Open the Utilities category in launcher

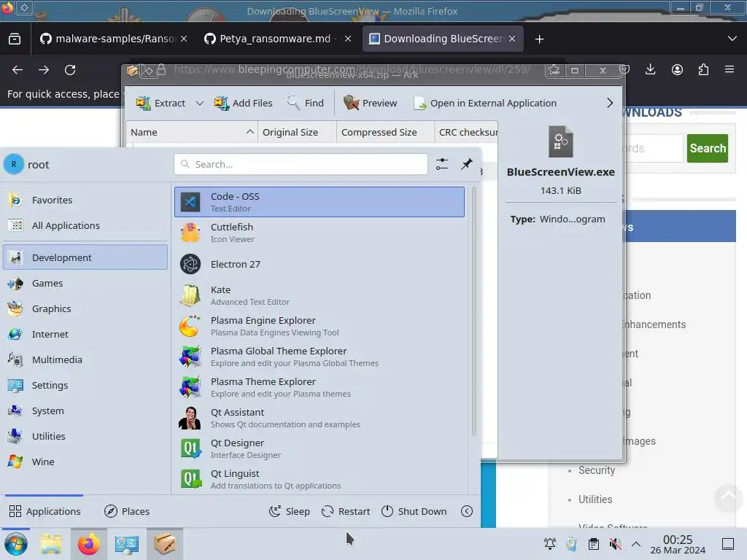tap(85, 437)
